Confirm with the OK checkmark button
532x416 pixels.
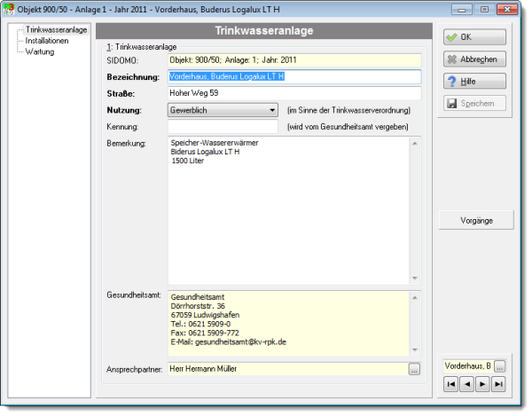point(474,37)
